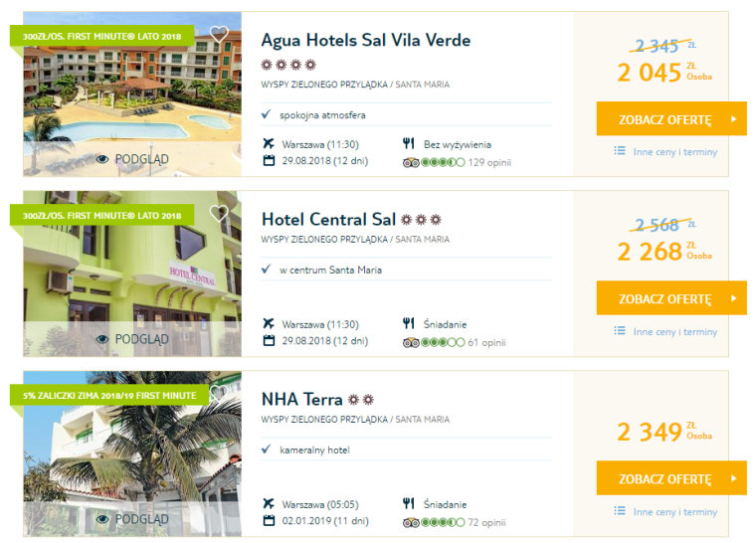Click TripAdvisor owl icon for Agua Hotels
756x543 pixels.
[x=411, y=162]
